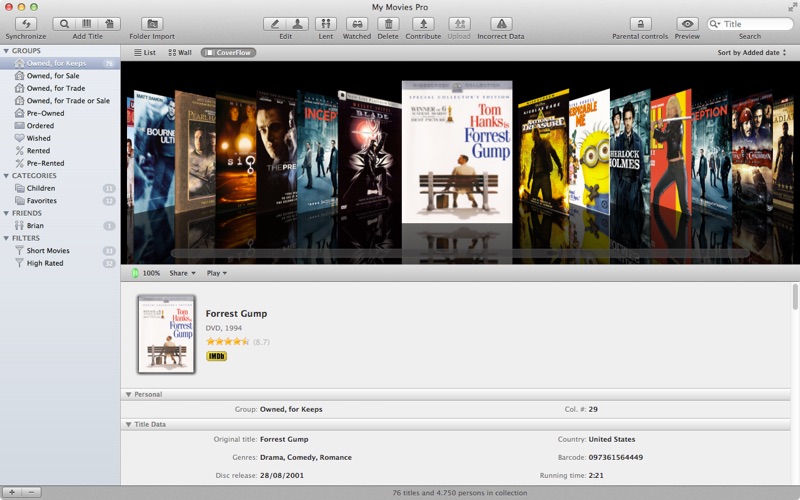Click the Contribute toolbar icon
This screenshot has width=800, height=500.
click(x=423, y=23)
